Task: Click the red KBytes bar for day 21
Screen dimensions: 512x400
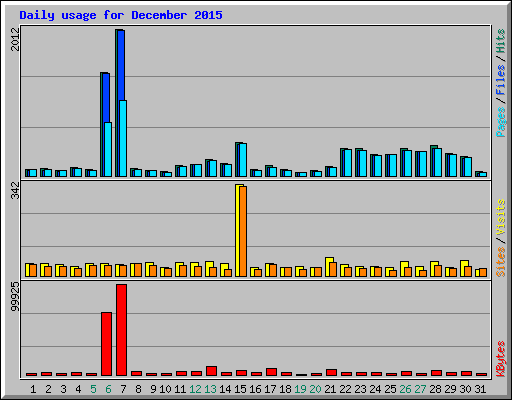Action: pyautogui.click(x=331, y=372)
